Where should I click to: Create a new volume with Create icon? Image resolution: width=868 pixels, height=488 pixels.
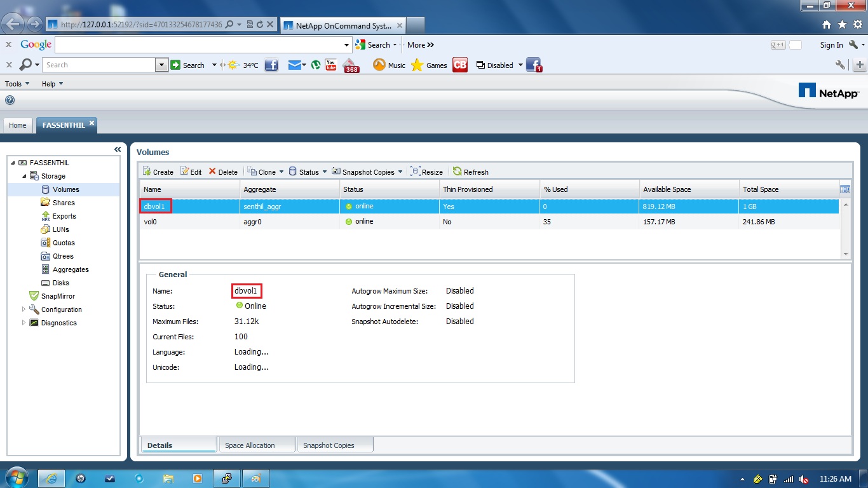click(x=157, y=171)
